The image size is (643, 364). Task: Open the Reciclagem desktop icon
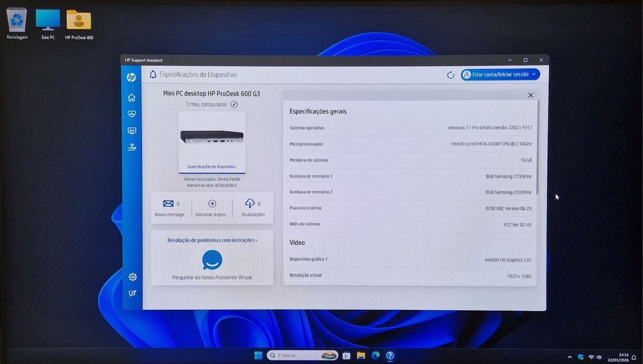17,23
